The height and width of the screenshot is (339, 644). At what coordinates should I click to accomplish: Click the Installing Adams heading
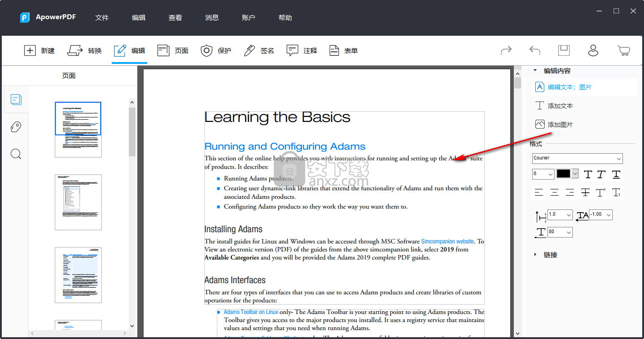tap(233, 229)
